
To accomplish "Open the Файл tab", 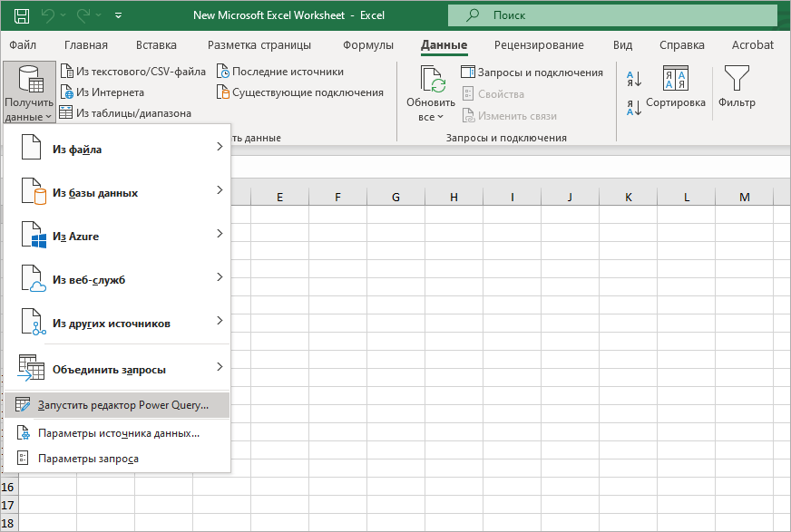I will click(23, 44).
